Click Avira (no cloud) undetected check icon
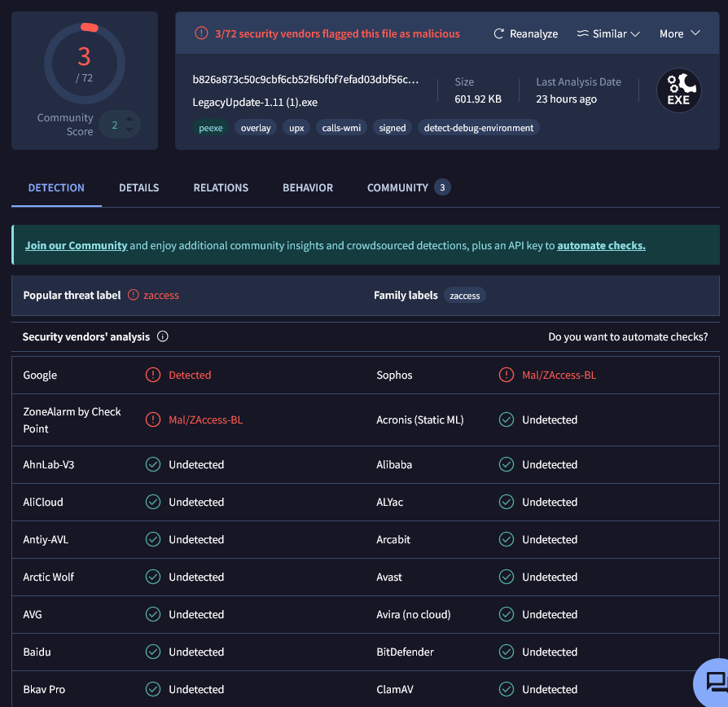Viewport: 728px width, 707px height. tap(506, 614)
